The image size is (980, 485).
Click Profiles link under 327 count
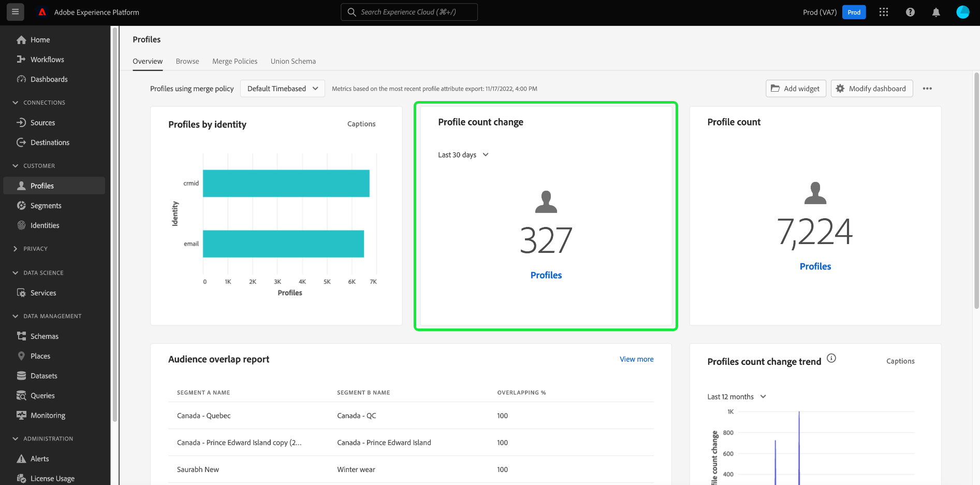point(546,275)
